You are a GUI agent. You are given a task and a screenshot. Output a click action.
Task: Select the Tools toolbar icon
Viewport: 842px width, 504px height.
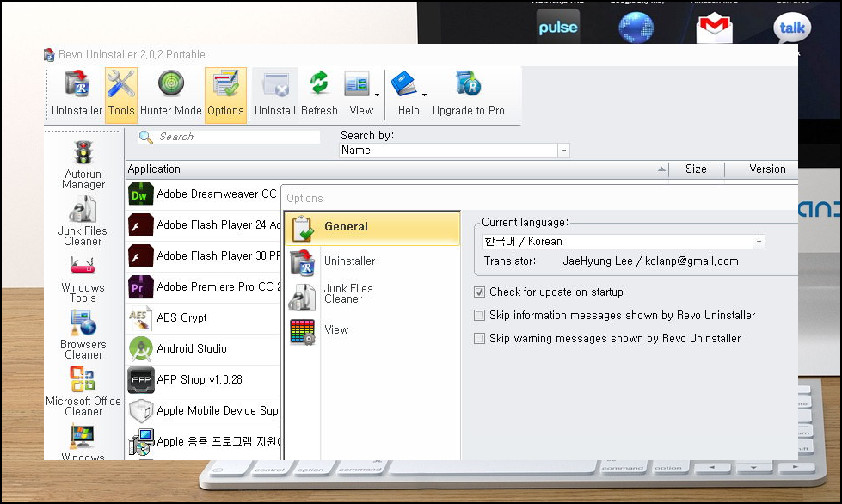[120, 94]
